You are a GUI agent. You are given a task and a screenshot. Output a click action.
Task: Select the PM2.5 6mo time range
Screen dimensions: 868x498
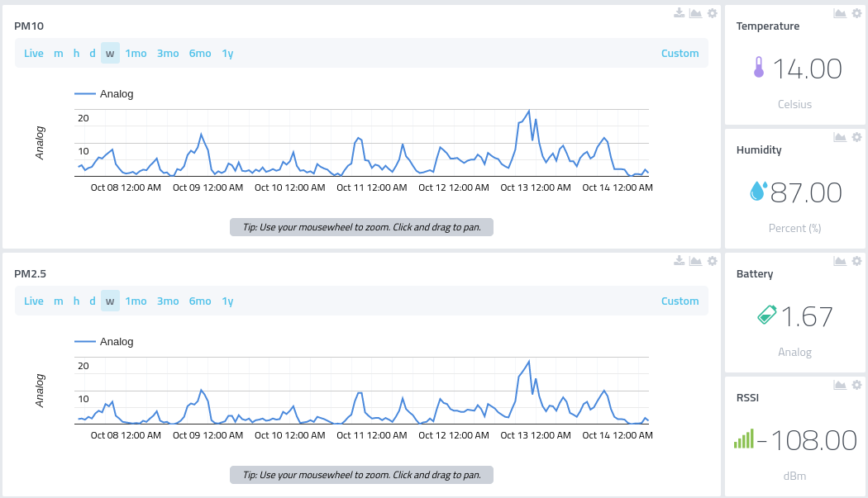(x=200, y=301)
